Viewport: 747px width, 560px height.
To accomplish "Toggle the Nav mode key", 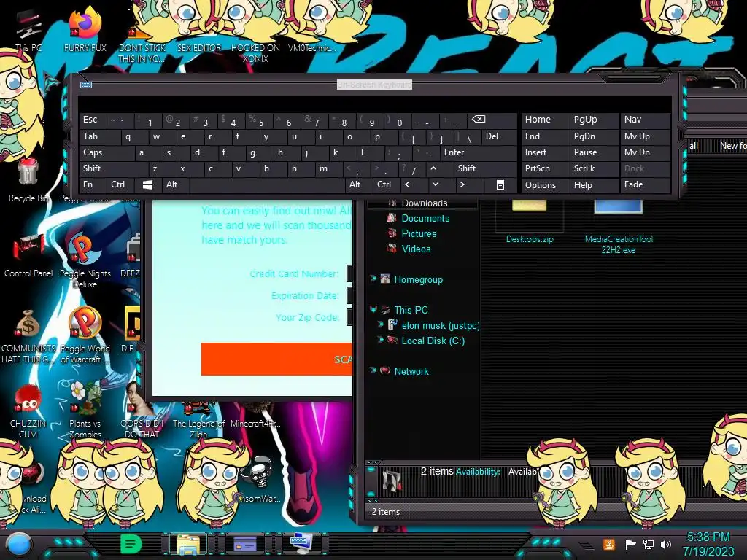I will pyautogui.click(x=645, y=120).
